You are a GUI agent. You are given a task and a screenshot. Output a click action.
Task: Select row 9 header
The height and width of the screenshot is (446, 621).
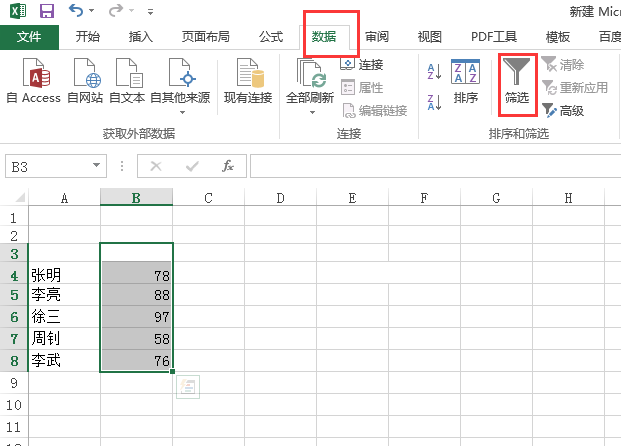14,383
